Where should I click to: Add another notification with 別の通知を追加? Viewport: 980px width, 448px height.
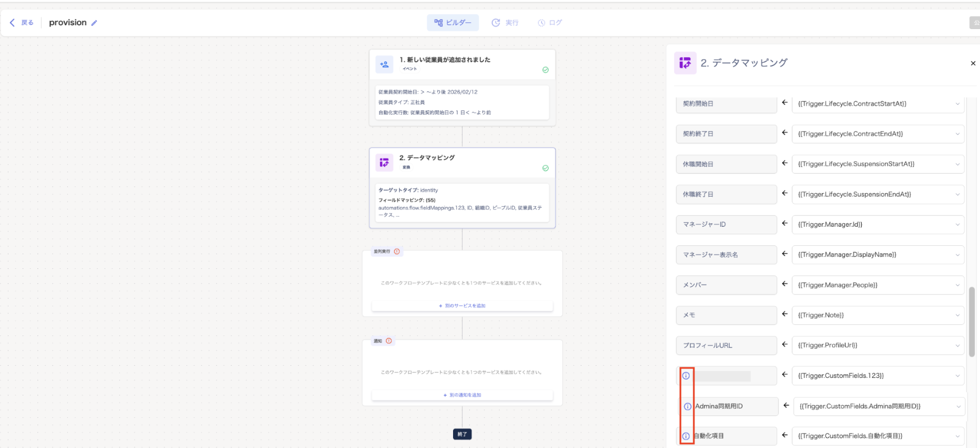[462, 395]
